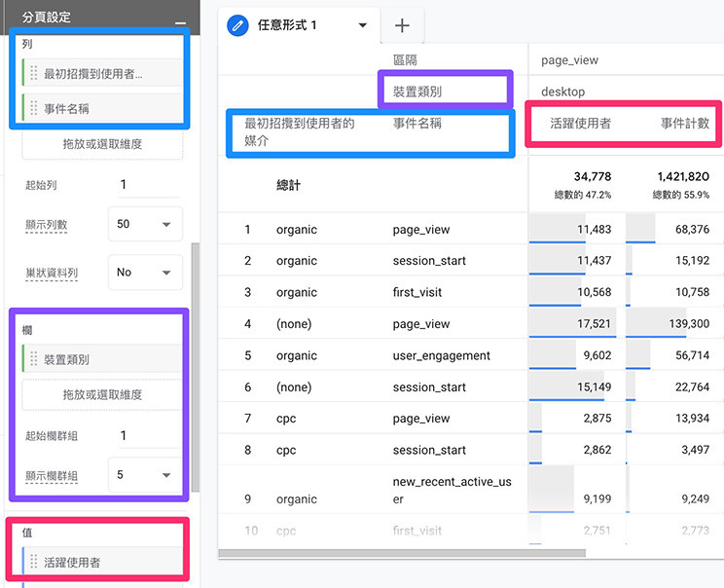Viewport: 724px width, 588px height.
Task: Open the 任意形式 1 tab dropdown arrow
Action: tap(363, 25)
